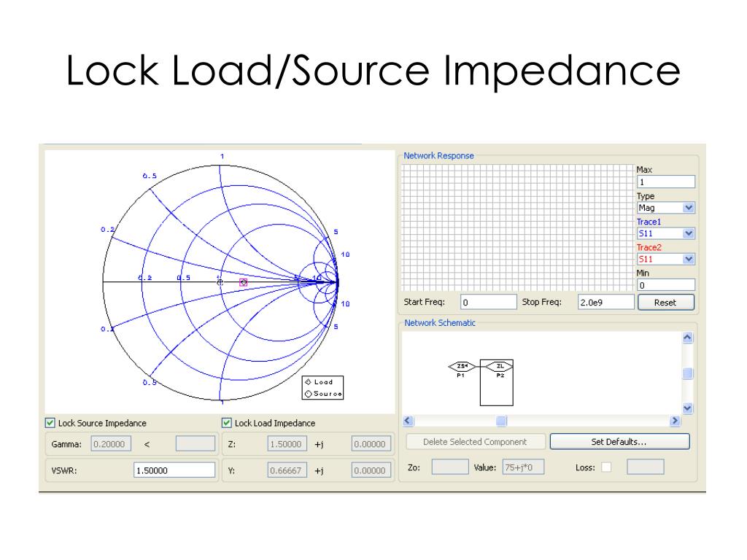Click the Load diamond symbol in the legend
This screenshot has width=747, height=560.
coord(309,382)
